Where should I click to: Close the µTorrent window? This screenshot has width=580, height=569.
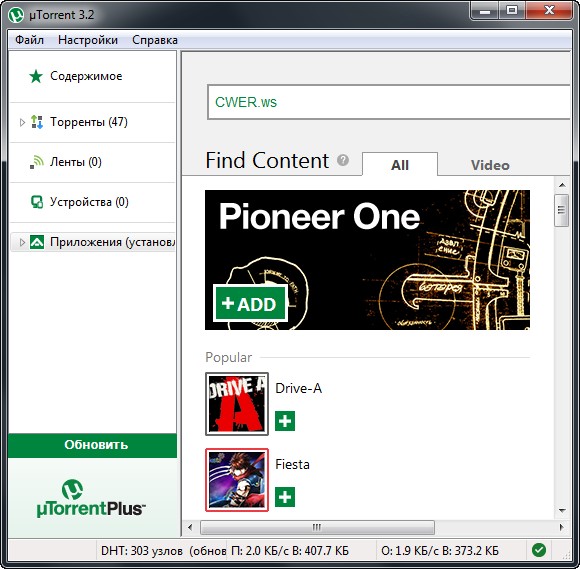pos(549,11)
